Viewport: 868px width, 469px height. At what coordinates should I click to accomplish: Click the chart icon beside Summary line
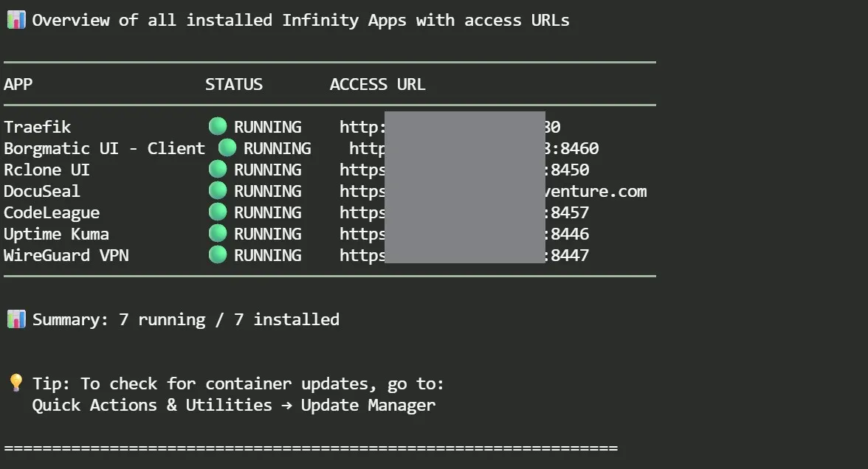click(x=16, y=319)
